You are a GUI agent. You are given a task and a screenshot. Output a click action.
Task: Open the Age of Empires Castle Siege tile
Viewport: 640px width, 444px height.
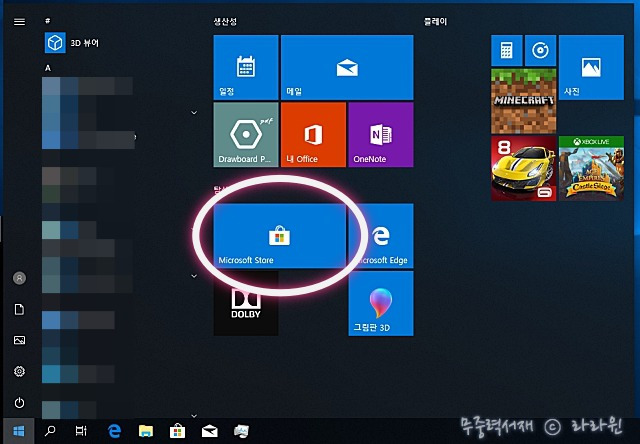click(591, 168)
